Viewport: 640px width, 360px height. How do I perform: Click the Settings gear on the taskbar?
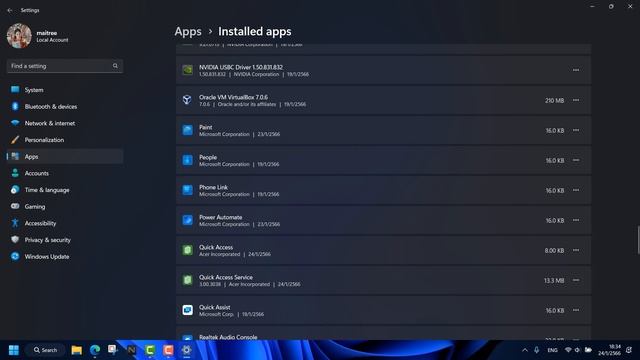click(186, 350)
